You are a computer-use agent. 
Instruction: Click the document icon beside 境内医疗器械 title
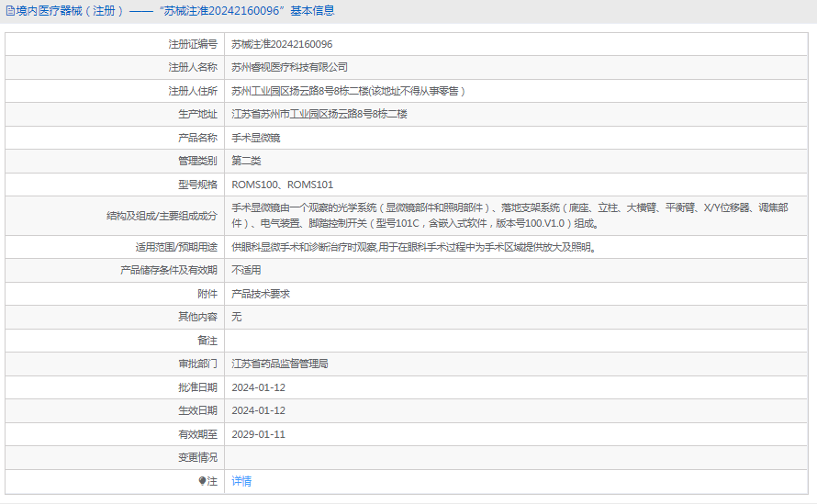(x=10, y=11)
